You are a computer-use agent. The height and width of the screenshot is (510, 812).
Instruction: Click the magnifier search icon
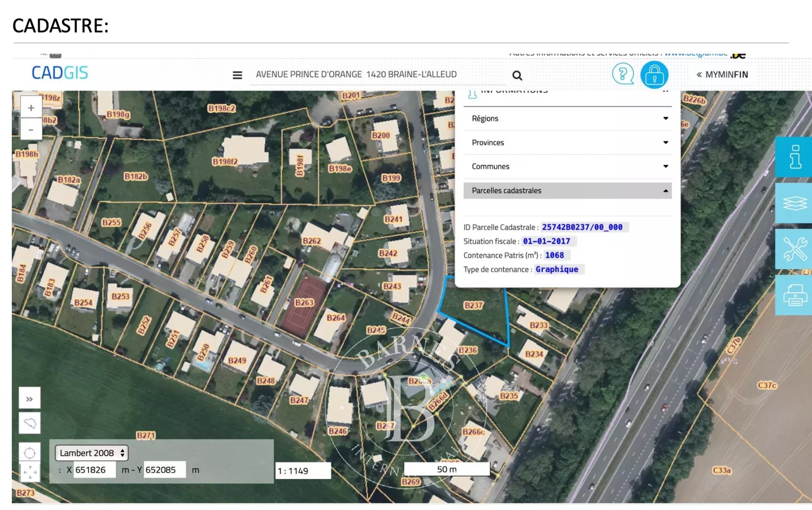517,75
